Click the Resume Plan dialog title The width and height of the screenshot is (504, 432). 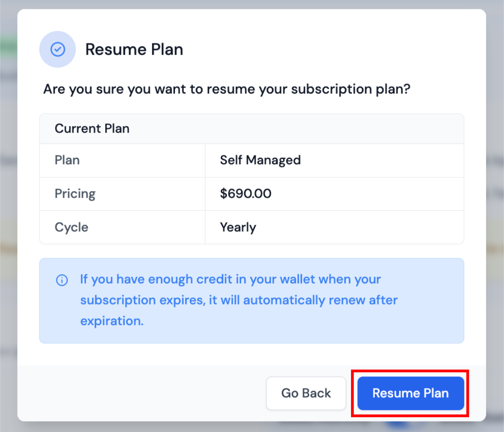[x=134, y=49]
